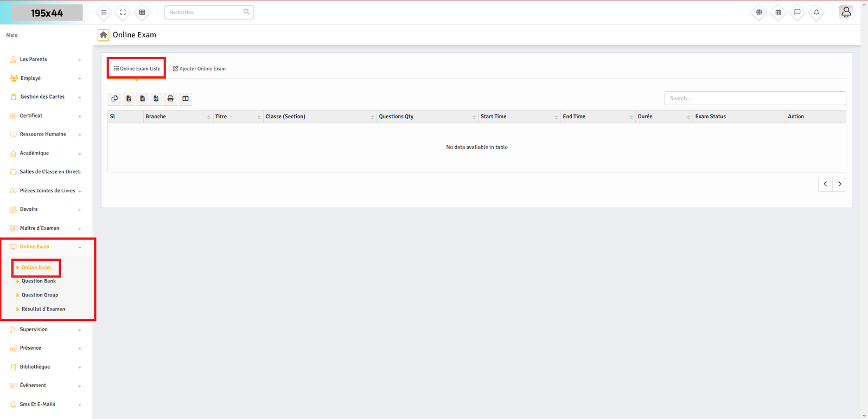
Task: Switch to Ajouter Online Exam tab
Action: (199, 69)
